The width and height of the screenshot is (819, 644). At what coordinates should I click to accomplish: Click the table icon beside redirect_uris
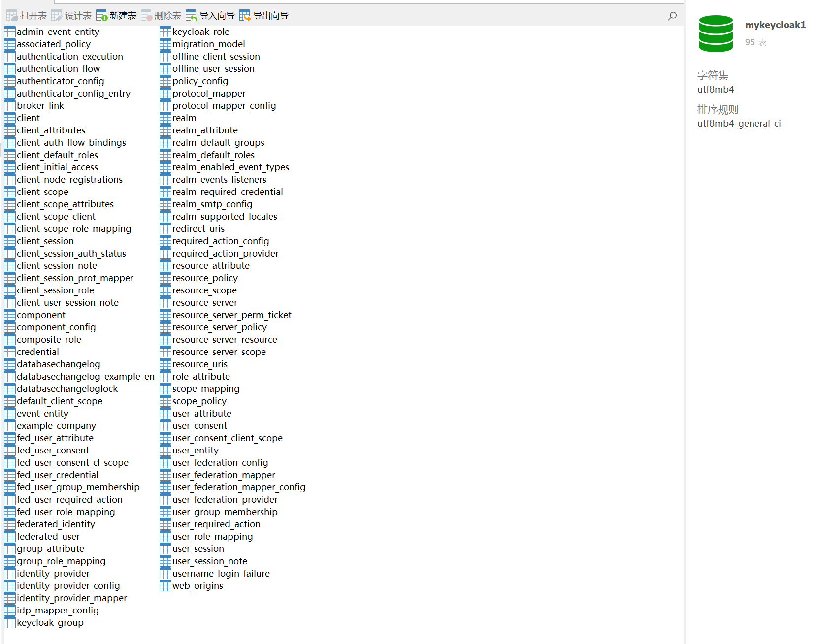point(165,229)
